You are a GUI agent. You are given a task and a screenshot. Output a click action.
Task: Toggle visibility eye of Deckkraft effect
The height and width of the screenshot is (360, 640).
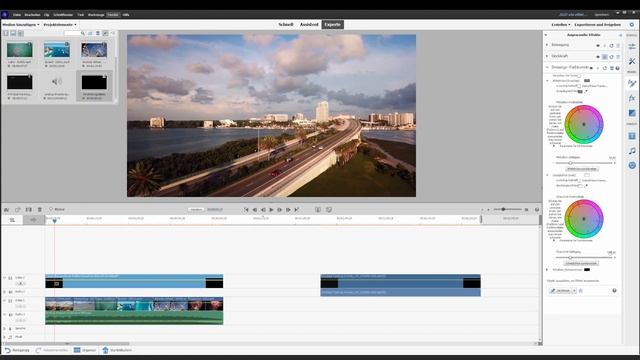(598, 56)
